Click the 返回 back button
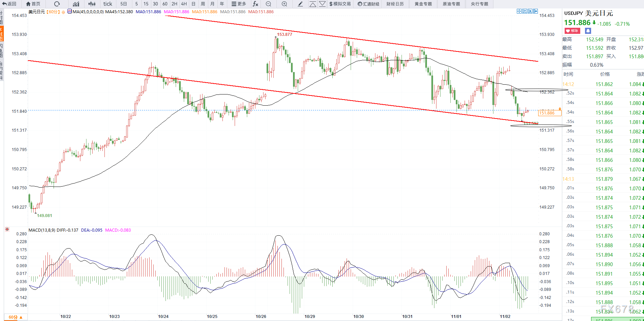Screen dimensions: 644x321 (9, 4)
